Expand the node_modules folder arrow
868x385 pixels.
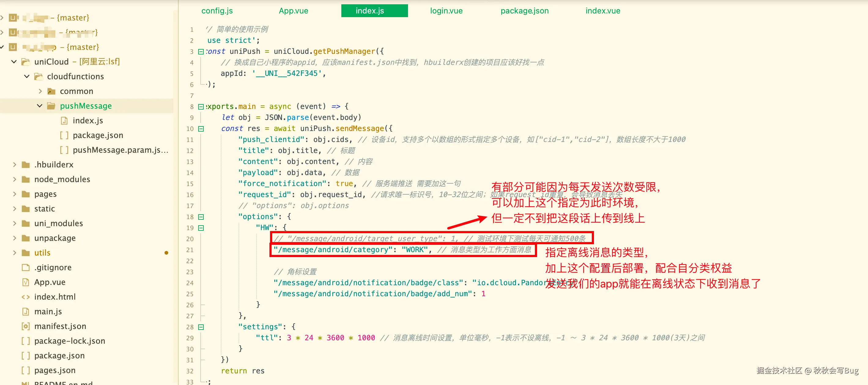coord(14,179)
